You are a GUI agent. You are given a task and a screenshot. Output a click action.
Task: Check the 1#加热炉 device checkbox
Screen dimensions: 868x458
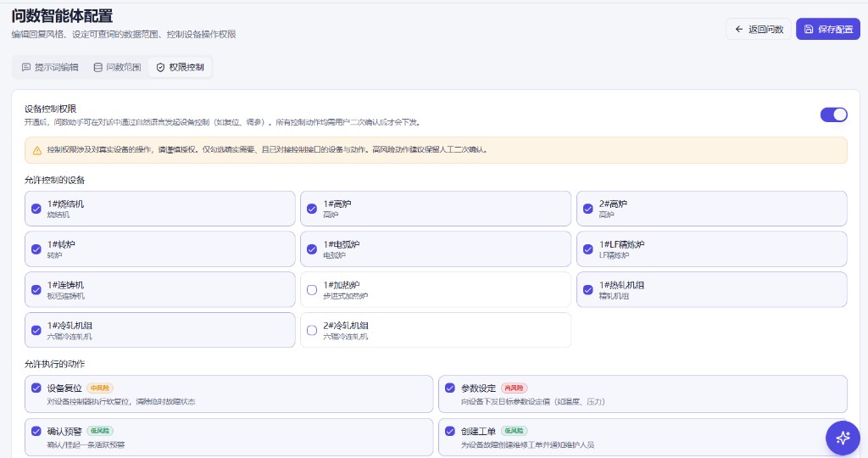312,289
